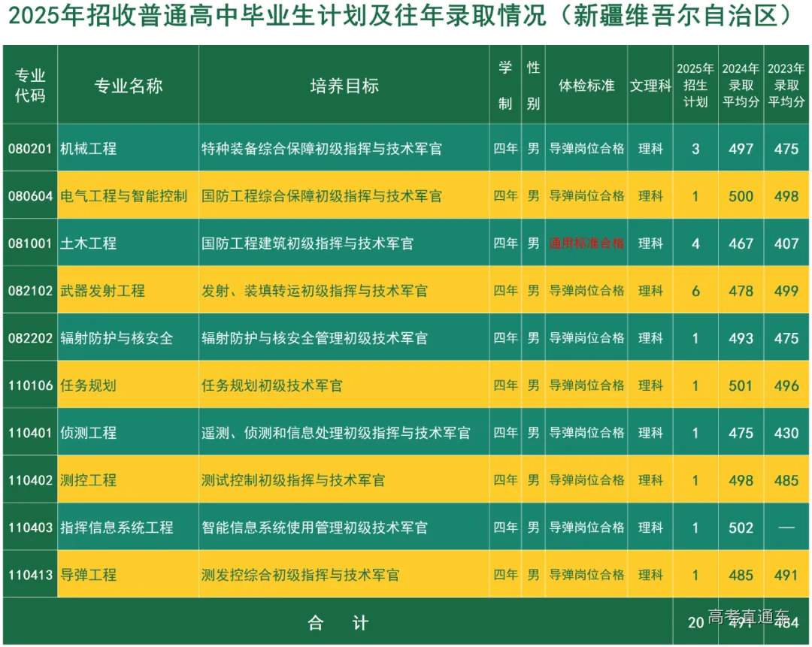Click the 学制 column header
This screenshot has width=812, height=647.
tap(506, 83)
